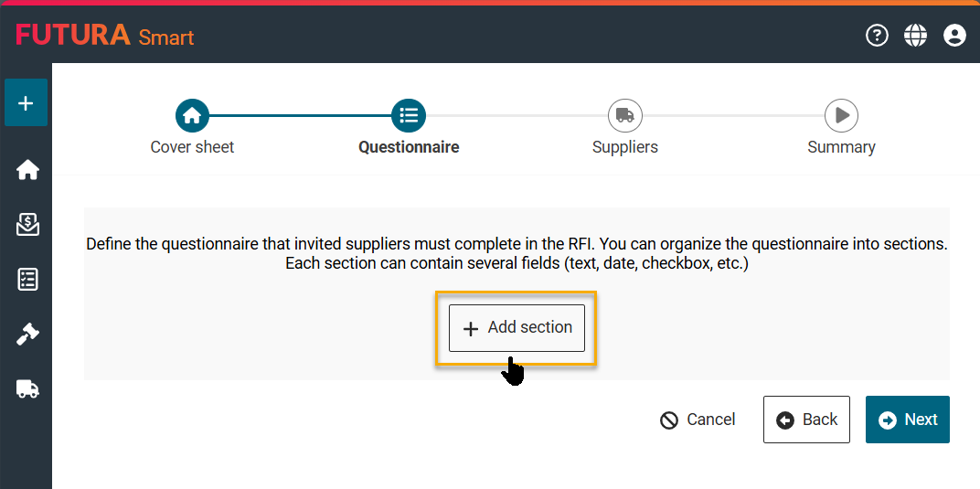Open the checklist form sidebar icon

point(27,280)
